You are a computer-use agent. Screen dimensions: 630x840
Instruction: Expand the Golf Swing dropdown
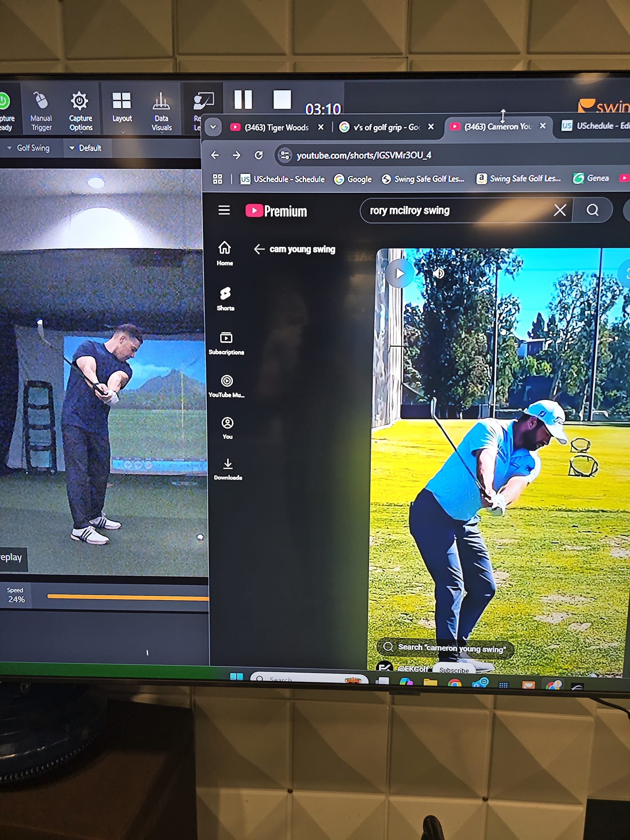tap(29, 148)
